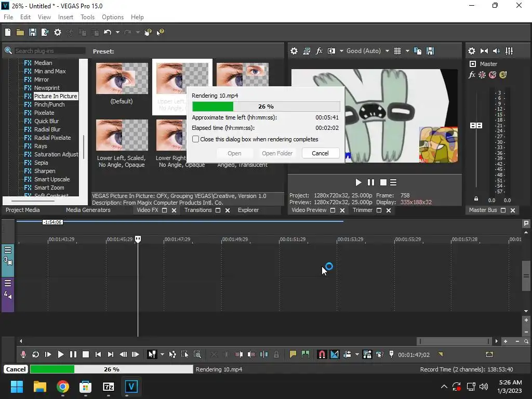Open Project Properties gear in main toolbar
Image resolution: width=532 pixels, height=399 pixels.
click(x=58, y=32)
